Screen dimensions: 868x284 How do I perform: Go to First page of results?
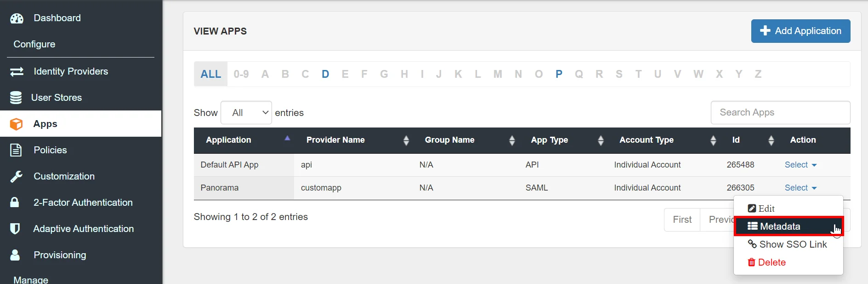coord(682,220)
